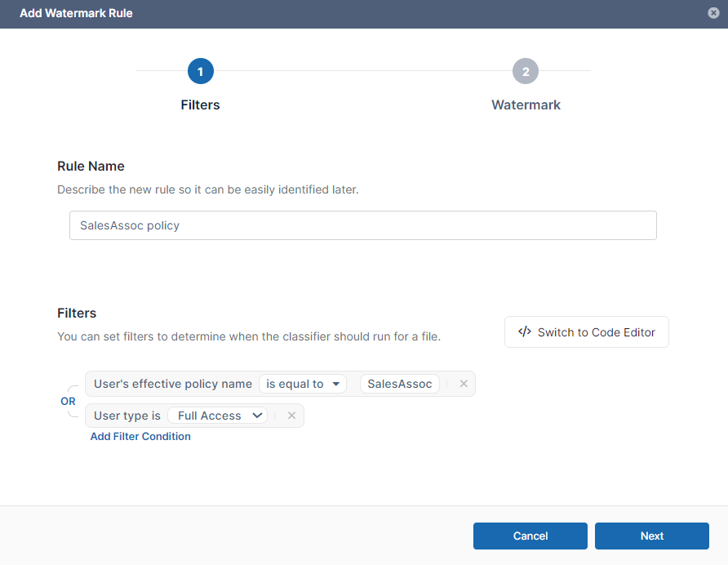Image resolution: width=728 pixels, height=565 pixels.
Task: Open the 'is equal to' operator dropdown
Action: click(303, 384)
